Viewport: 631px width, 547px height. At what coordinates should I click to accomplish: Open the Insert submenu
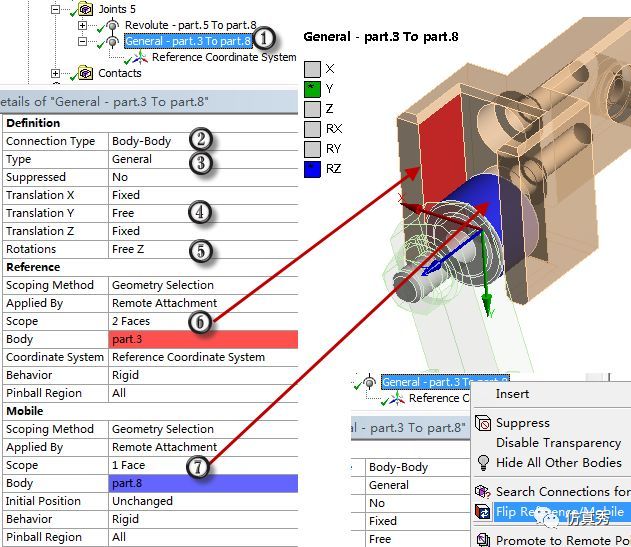512,394
